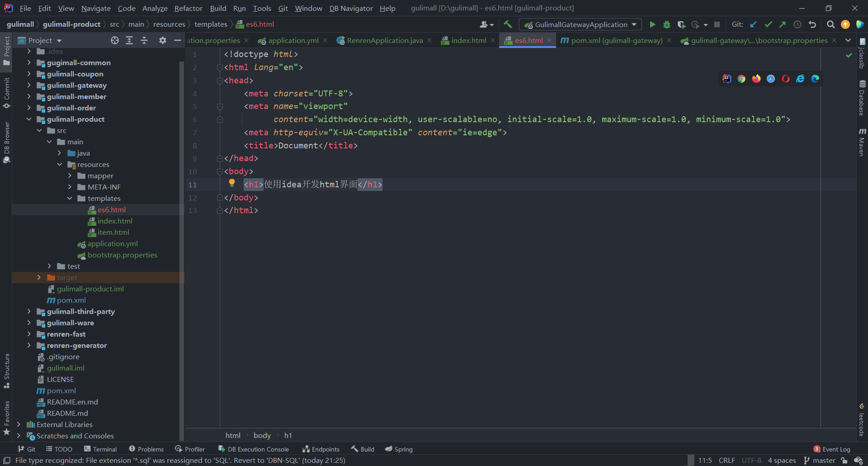Open the Maven tool window

(x=862, y=142)
